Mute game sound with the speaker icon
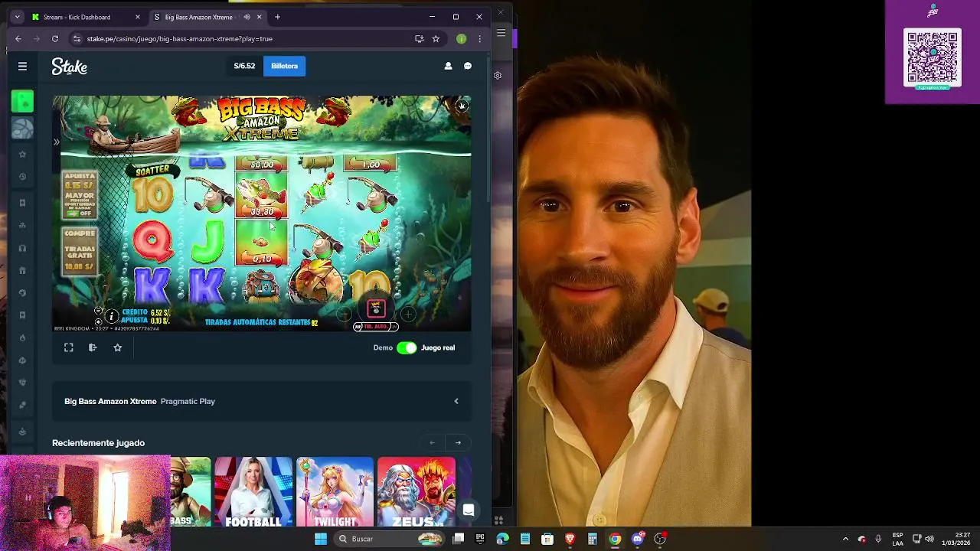 (x=98, y=321)
